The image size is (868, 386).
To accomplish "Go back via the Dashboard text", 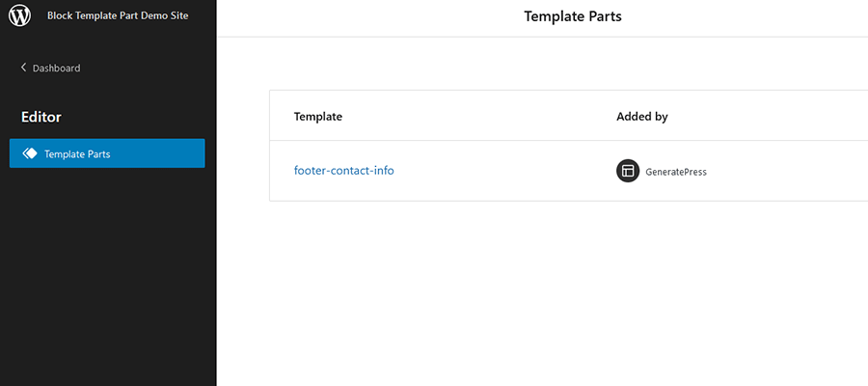I will (x=56, y=69).
